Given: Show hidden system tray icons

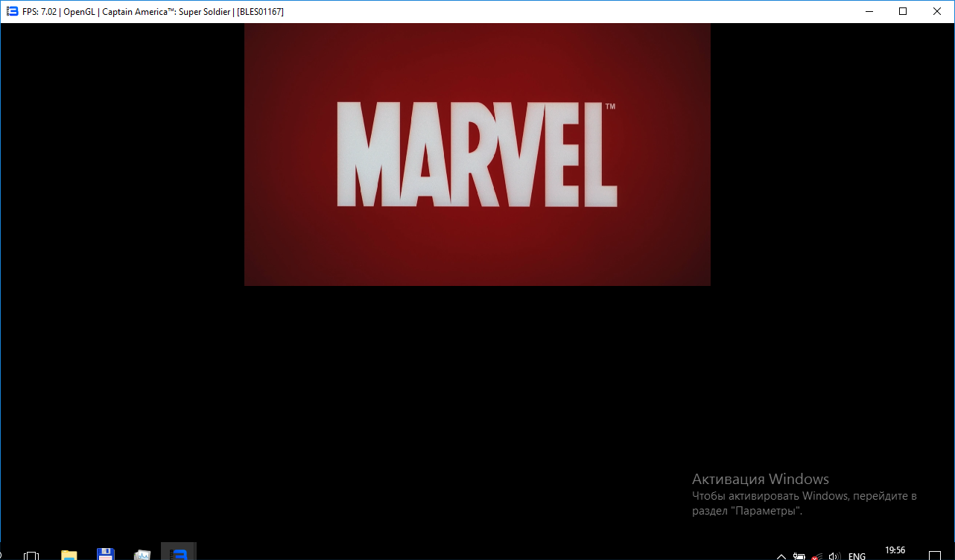Looking at the screenshot, I should coord(781,556).
